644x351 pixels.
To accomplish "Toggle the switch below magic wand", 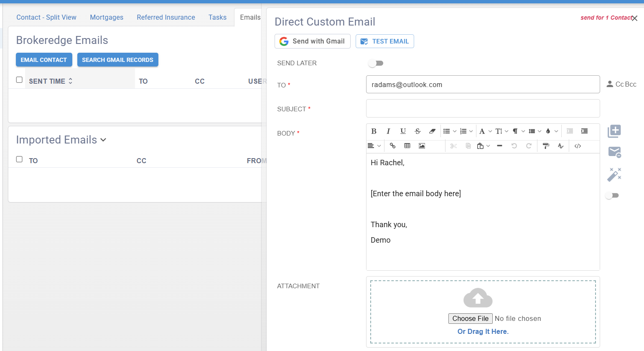I will coord(612,195).
